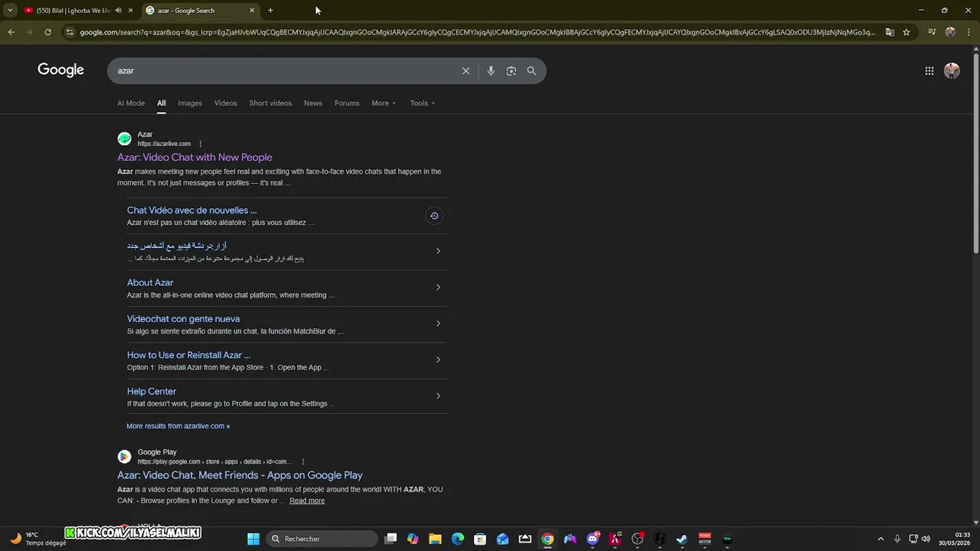
Task: Open Microsoft Store from the taskbar
Action: click(480, 539)
